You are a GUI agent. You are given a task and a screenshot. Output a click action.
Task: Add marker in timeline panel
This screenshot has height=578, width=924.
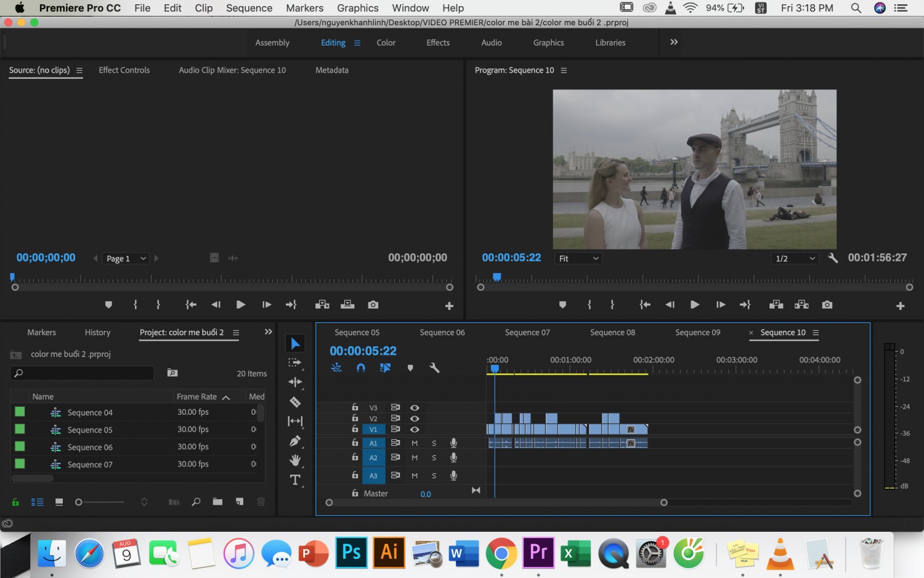coord(410,368)
